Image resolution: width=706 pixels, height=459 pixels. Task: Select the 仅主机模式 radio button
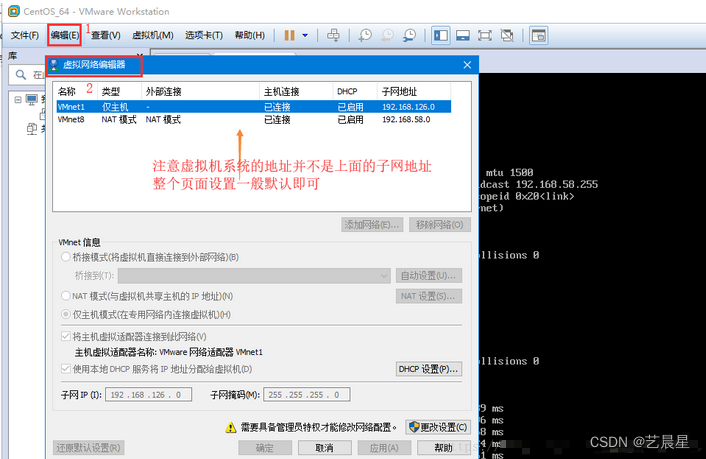[66, 314]
